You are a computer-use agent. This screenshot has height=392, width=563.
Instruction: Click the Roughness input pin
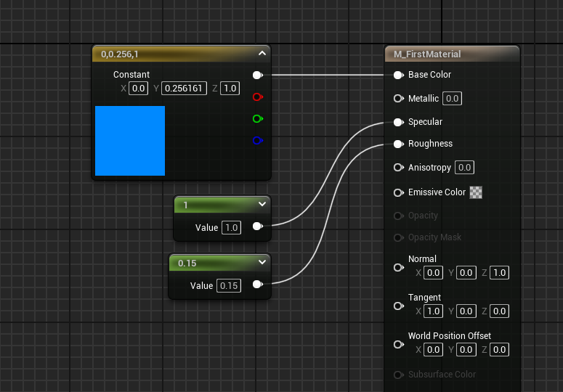tap(399, 144)
